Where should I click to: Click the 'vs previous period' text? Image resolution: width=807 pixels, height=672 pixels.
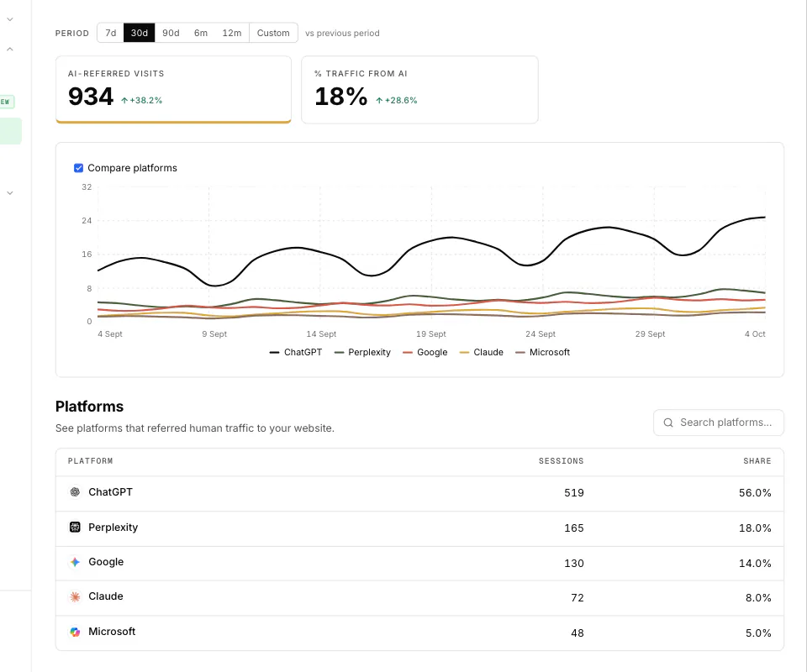(x=342, y=33)
